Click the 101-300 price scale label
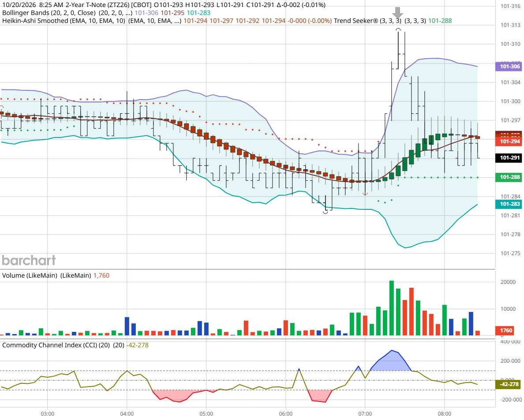Viewport: 524px width, 420px height. pos(510,101)
